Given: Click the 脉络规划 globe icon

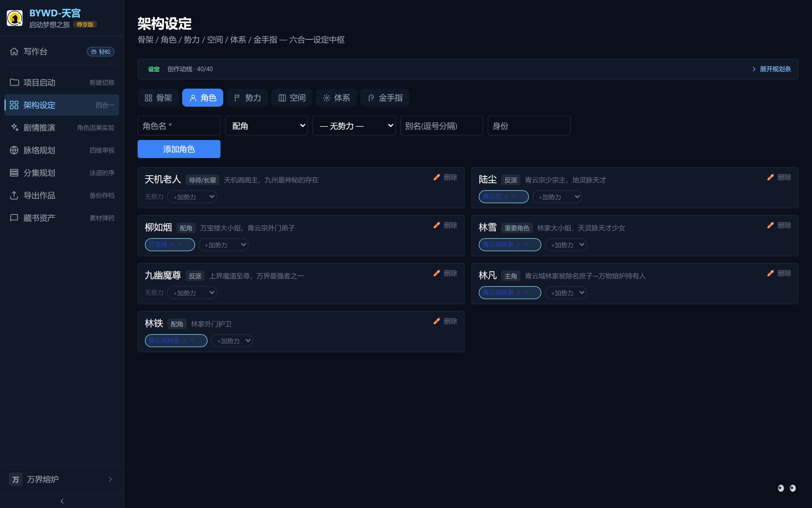Looking at the screenshot, I should coord(14,150).
